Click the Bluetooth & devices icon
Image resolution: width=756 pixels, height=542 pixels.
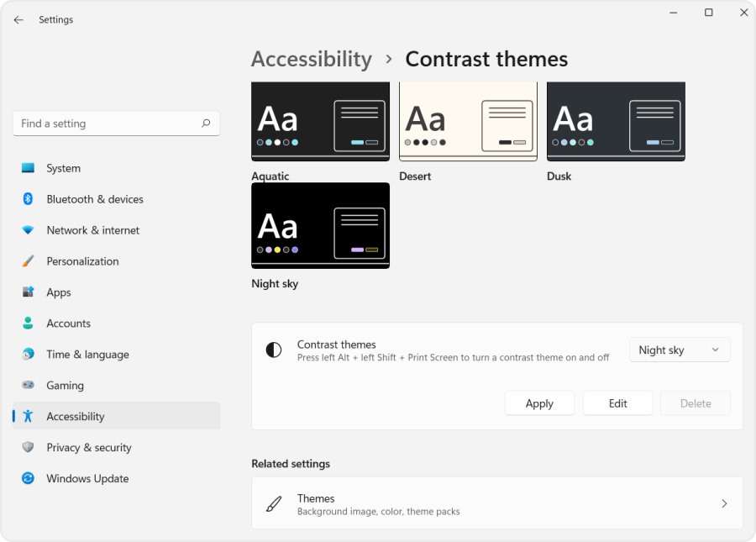coord(28,199)
